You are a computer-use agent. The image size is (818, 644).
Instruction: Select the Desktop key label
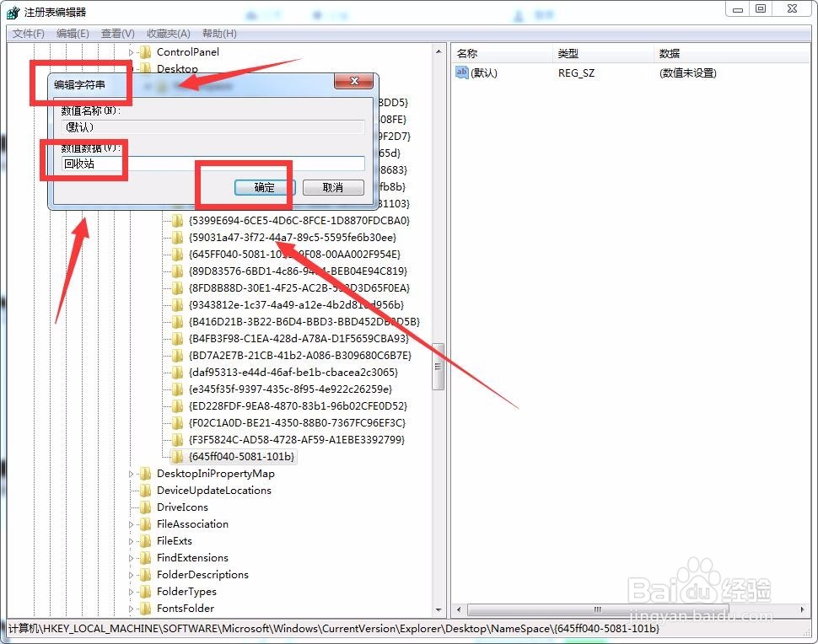tap(177, 69)
